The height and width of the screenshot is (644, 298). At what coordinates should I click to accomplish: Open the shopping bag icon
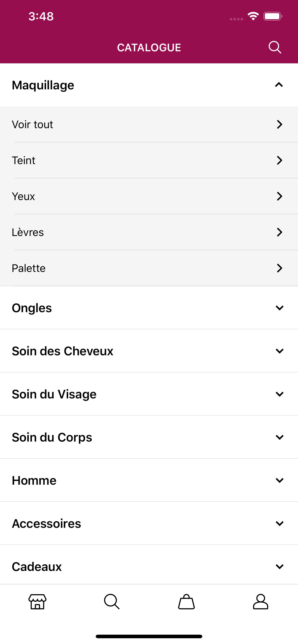186,602
